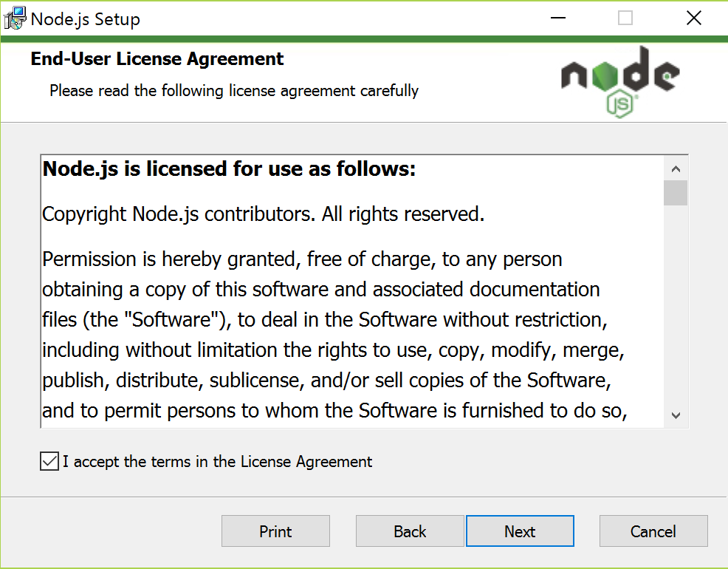Screen dimensions: 728x569
Task: Click the installer icon next to the window title
Action: point(15,18)
